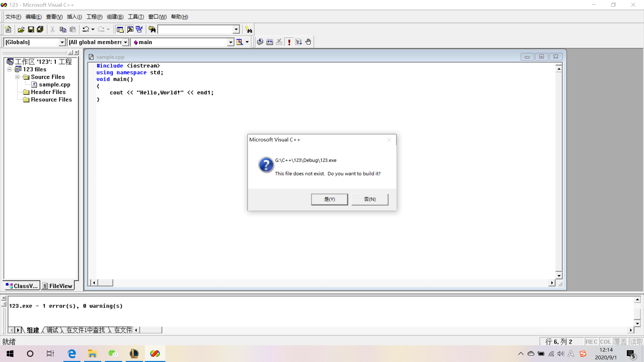Click the Open file toolbar icon
The width and height of the screenshot is (644, 362).
21,29
